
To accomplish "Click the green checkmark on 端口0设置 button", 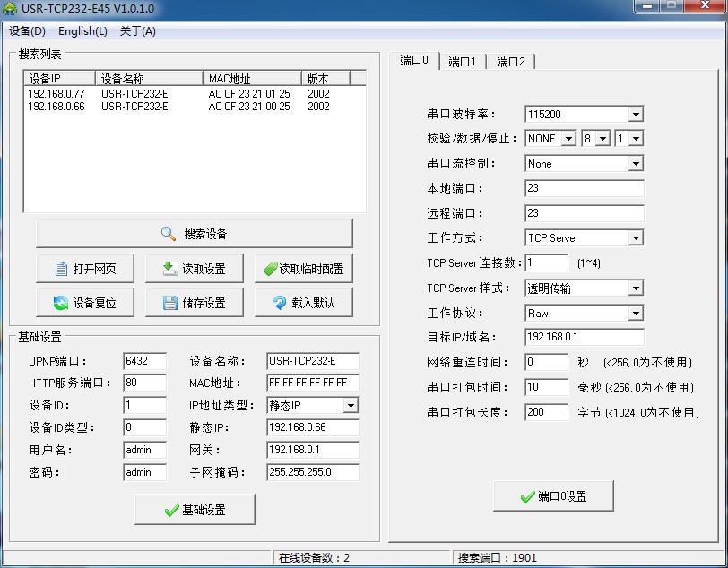I will pyautogui.click(x=527, y=497).
